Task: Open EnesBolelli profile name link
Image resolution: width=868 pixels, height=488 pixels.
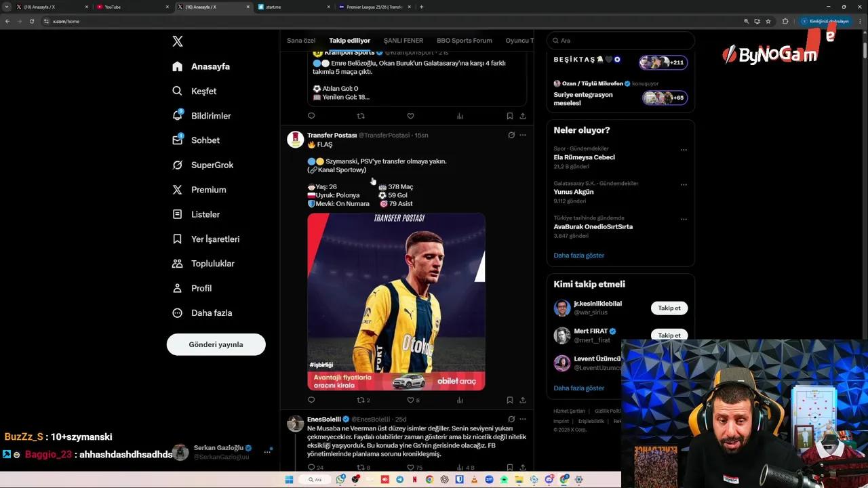Action: pyautogui.click(x=324, y=419)
